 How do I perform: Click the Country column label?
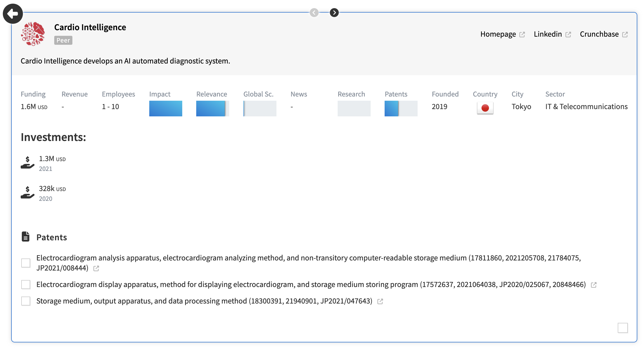pyautogui.click(x=485, y=94)
